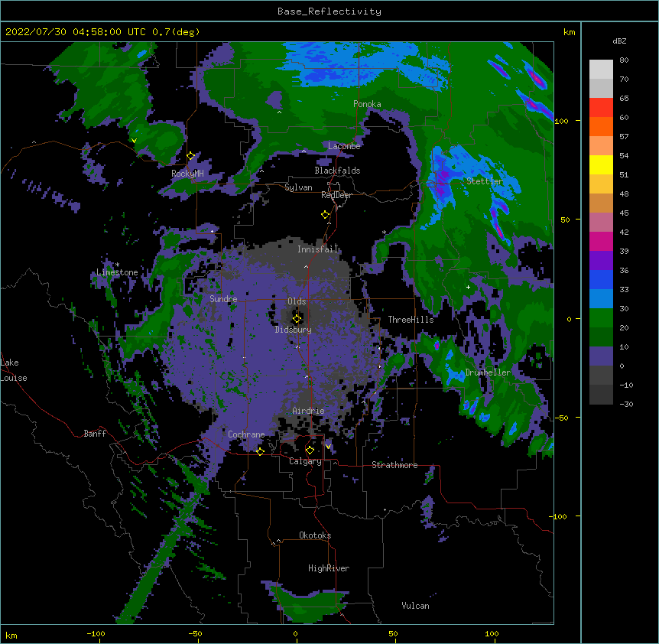
Task: Click the Base_Reflectivity title text
Action: [x=329, y=11]
